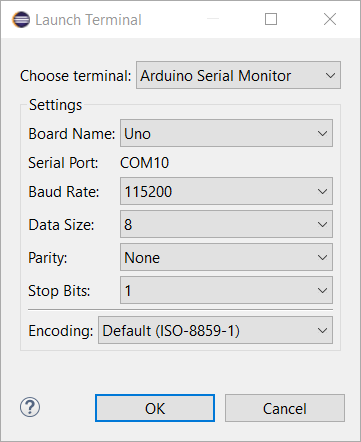Maximize the Launch Terminal window
Viewport: 361px width, 442px height.
271,19
